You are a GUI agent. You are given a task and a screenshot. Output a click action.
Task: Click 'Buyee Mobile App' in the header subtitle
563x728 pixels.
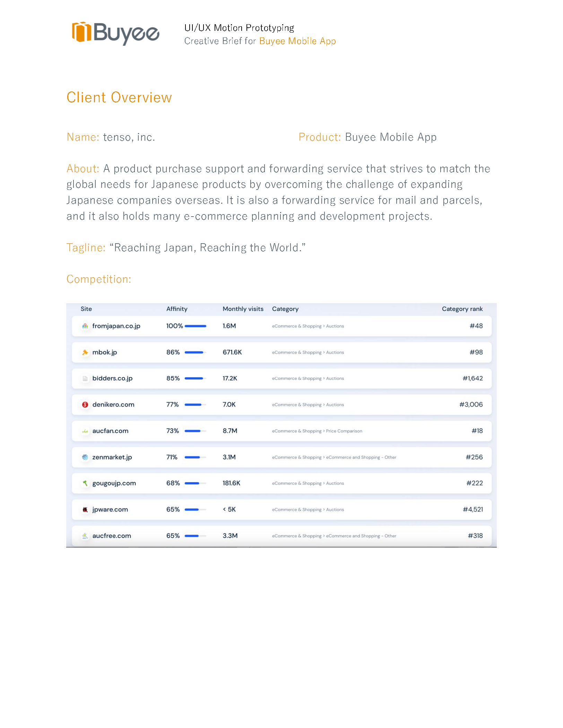[297, 41]
